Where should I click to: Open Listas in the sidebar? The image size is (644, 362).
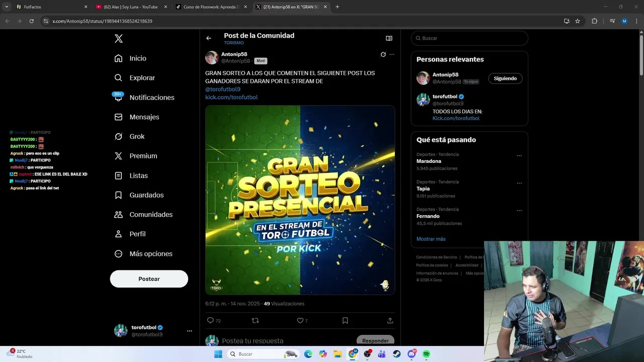(x=131, y=175)
